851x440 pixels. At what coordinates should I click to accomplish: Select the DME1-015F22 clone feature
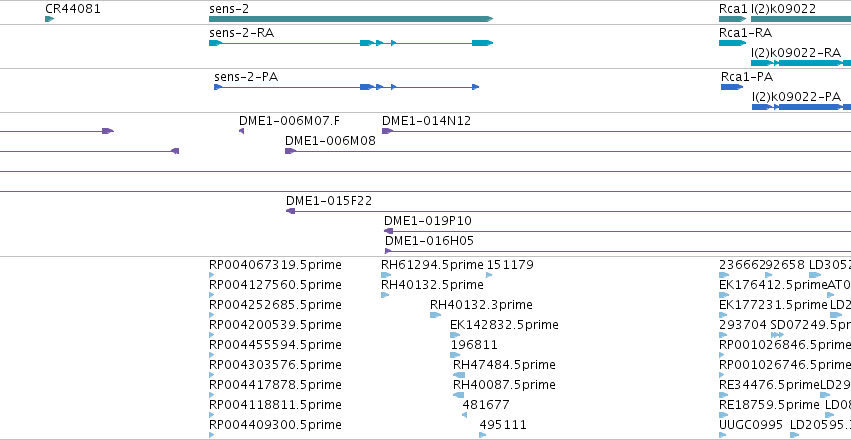tap(568, 211)
